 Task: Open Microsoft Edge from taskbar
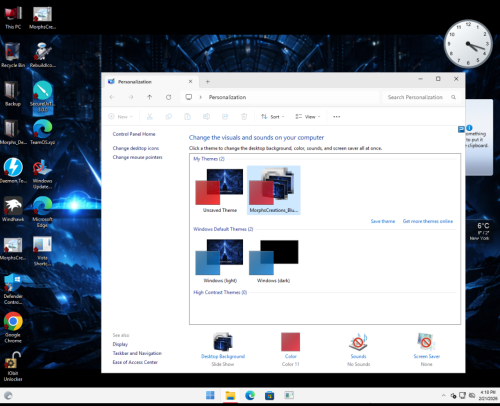tap(250, 396)
